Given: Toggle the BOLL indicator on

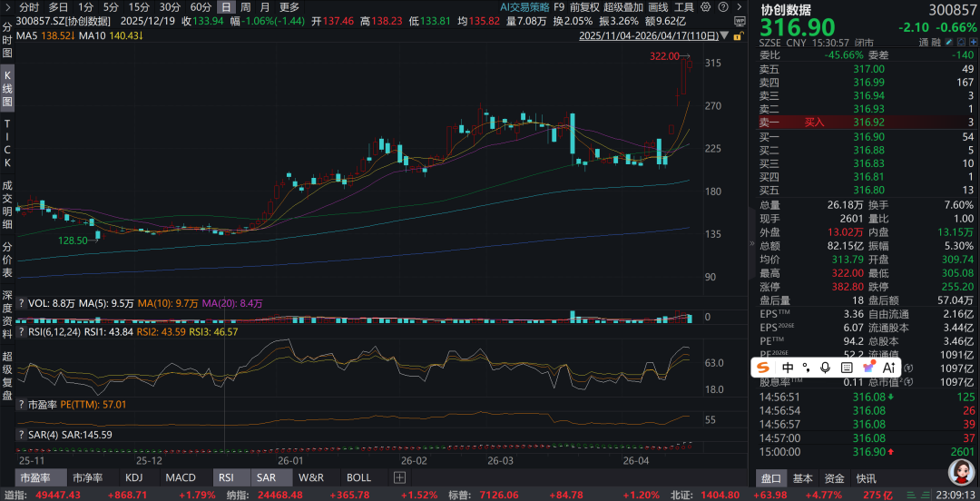Looking at the screenshot, I should 358,477.
